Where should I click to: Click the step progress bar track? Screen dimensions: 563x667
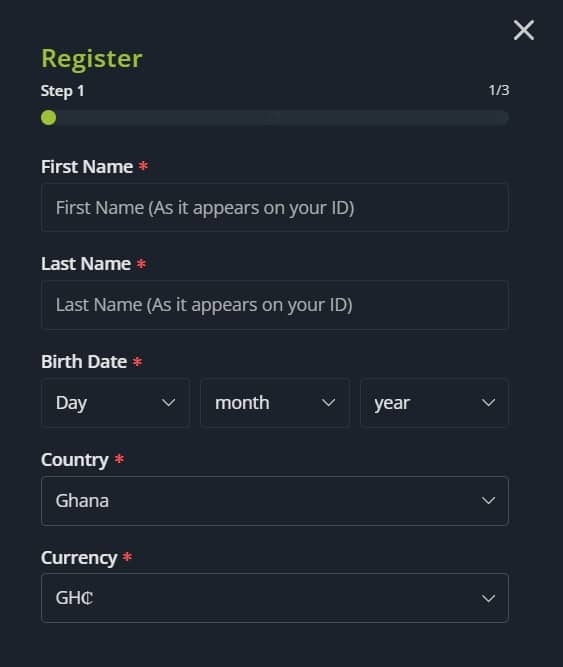click(275, 118)
